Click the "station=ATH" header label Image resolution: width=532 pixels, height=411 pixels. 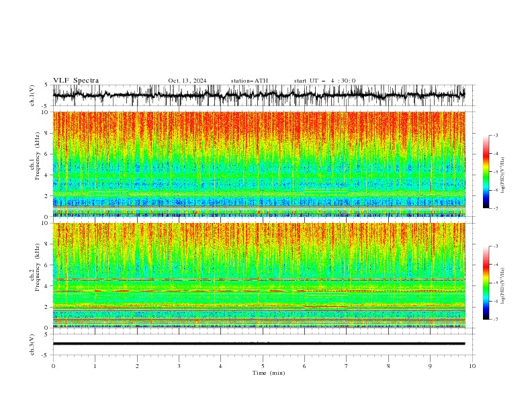[249, 81]
